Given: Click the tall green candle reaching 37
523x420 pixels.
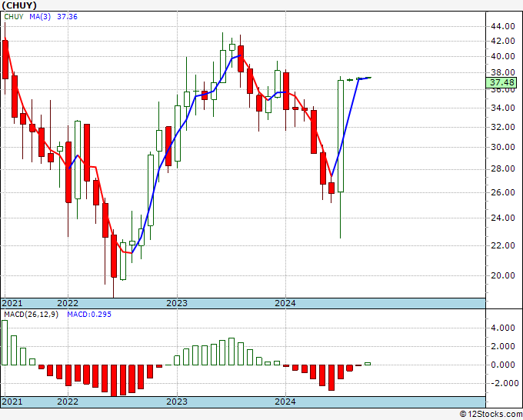Looking at the screenshot, I should click(x=341, y=136).
